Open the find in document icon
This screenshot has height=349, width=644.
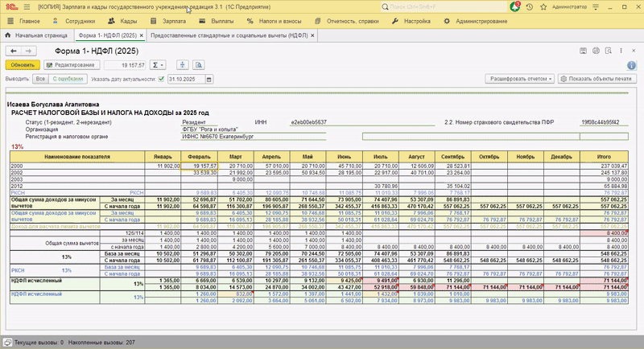tap(199, 65)
